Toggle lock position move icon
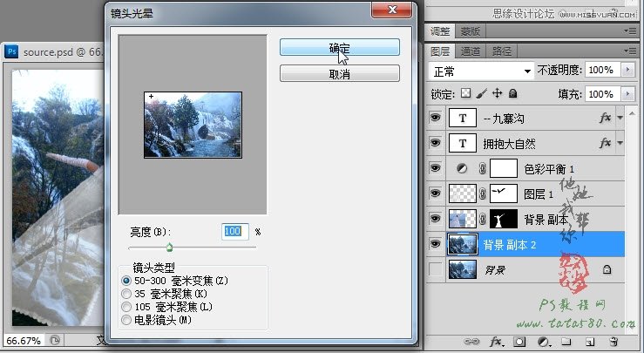 [497, 93]
